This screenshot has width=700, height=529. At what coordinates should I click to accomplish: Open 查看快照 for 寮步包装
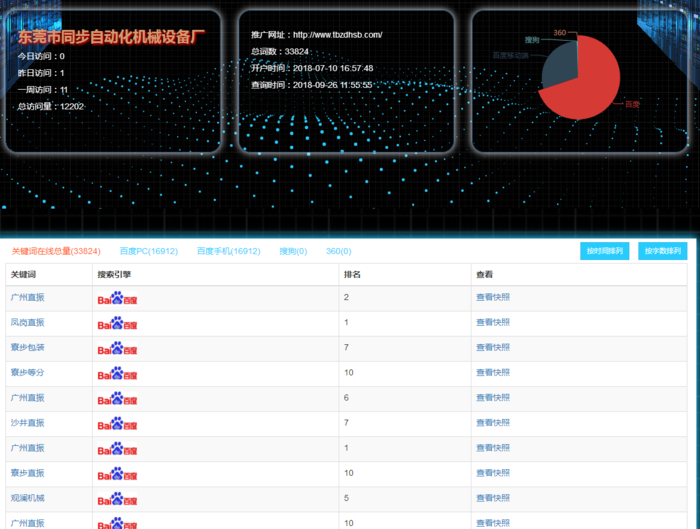pyautogui.click(x=493, y=347)
